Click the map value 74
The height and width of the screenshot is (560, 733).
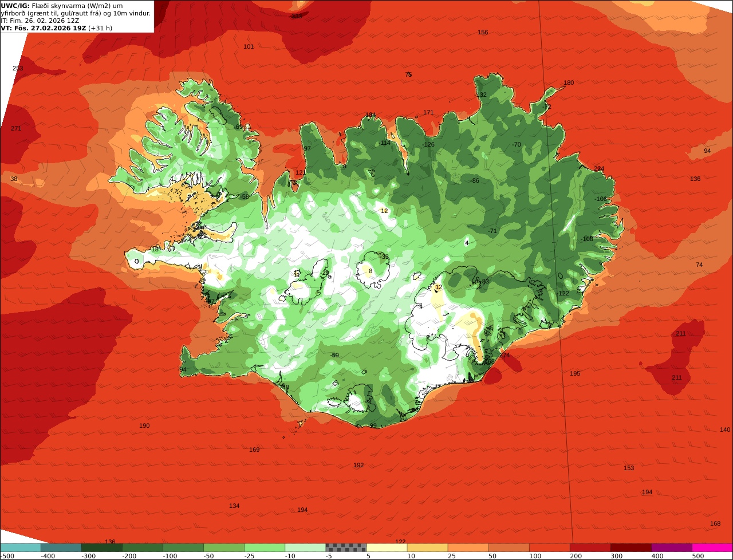point(699,265)
